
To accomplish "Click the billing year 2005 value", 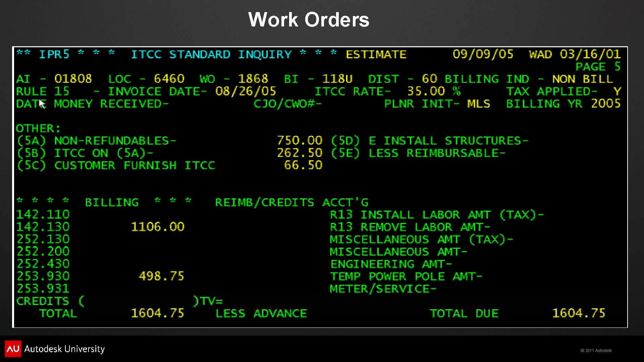I will [606, 104].
